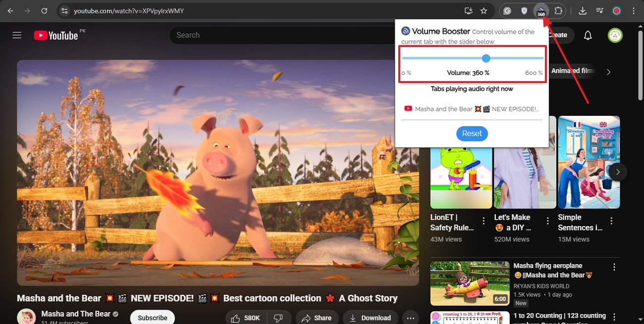This screenshot has height=324, width=644.
Task: Show next shorts with the arrow button
Action: tap(618, 172)
